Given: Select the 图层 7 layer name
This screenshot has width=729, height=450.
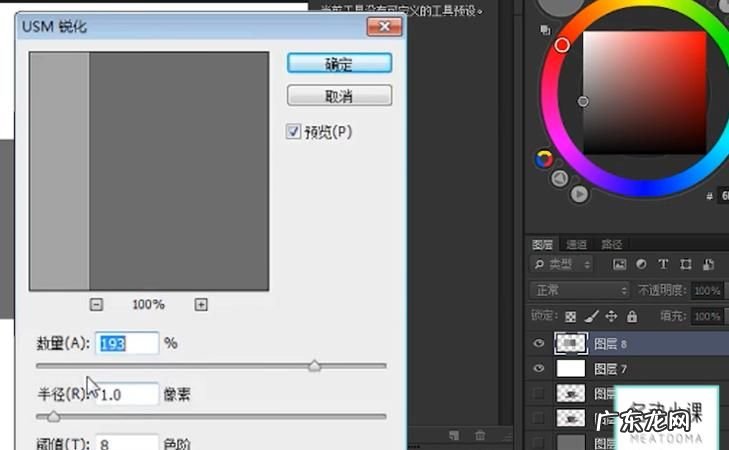Looking at the screenshot, I should click(610, 369).
